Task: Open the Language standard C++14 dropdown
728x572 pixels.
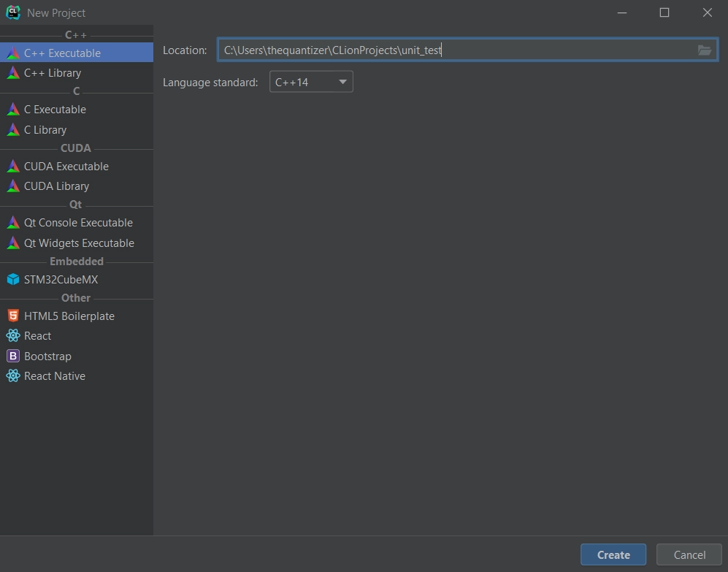Action: [x=311, y=82]
